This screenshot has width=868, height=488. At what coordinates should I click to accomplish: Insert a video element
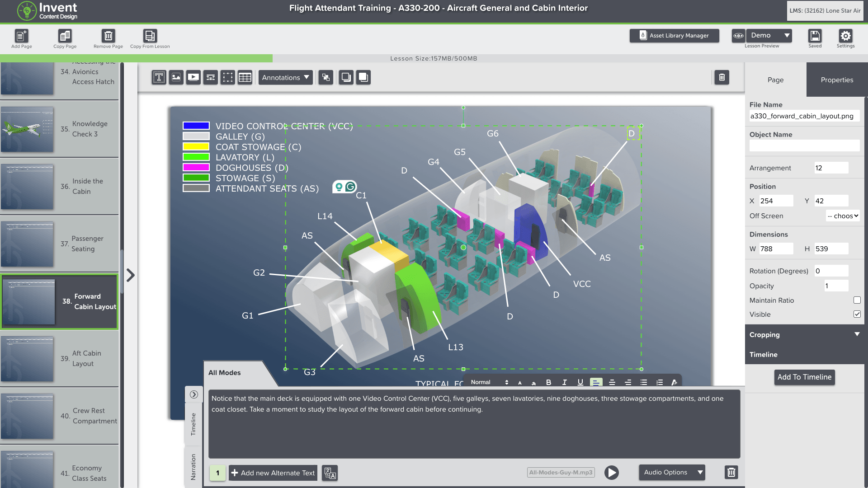tap(193, 77)
